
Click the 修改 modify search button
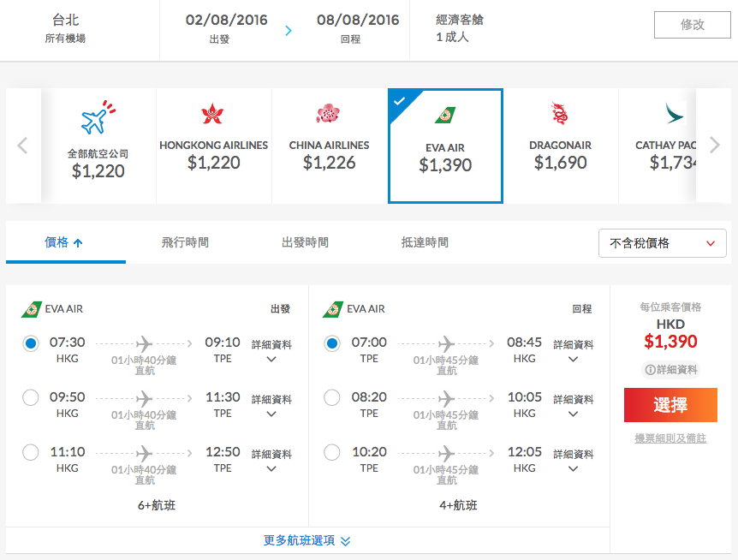692,25
